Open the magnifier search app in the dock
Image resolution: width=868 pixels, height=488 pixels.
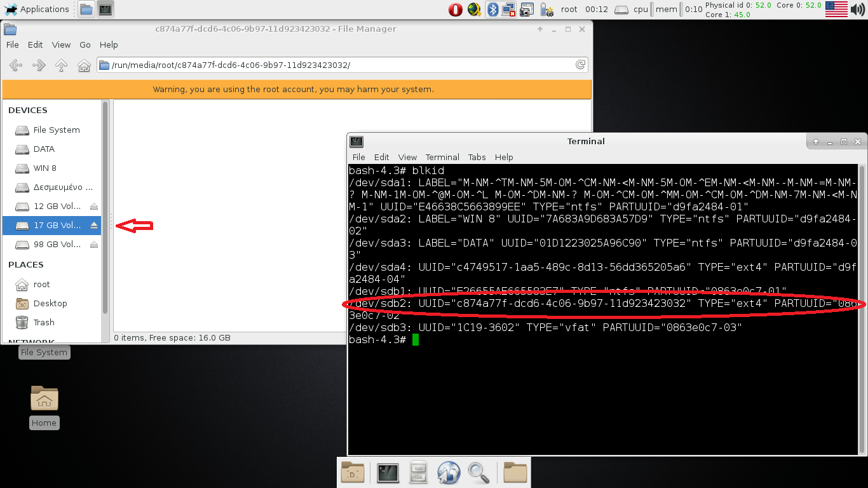(478, 472)
